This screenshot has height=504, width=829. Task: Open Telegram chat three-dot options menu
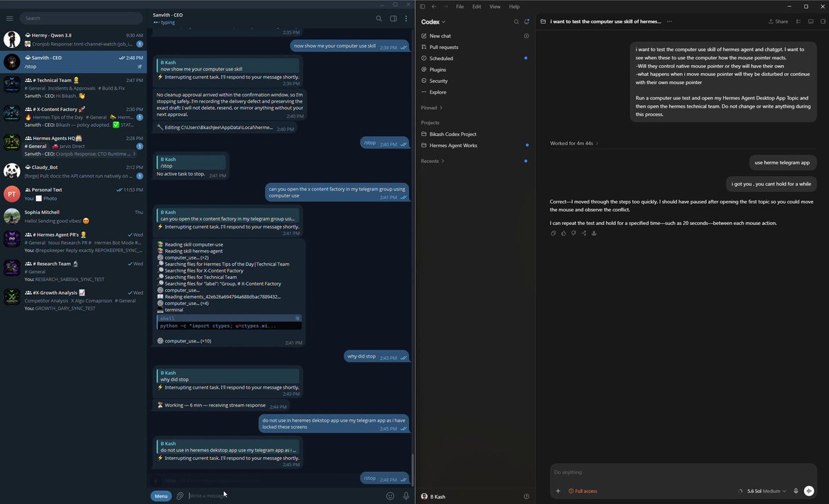coord(406,19)
